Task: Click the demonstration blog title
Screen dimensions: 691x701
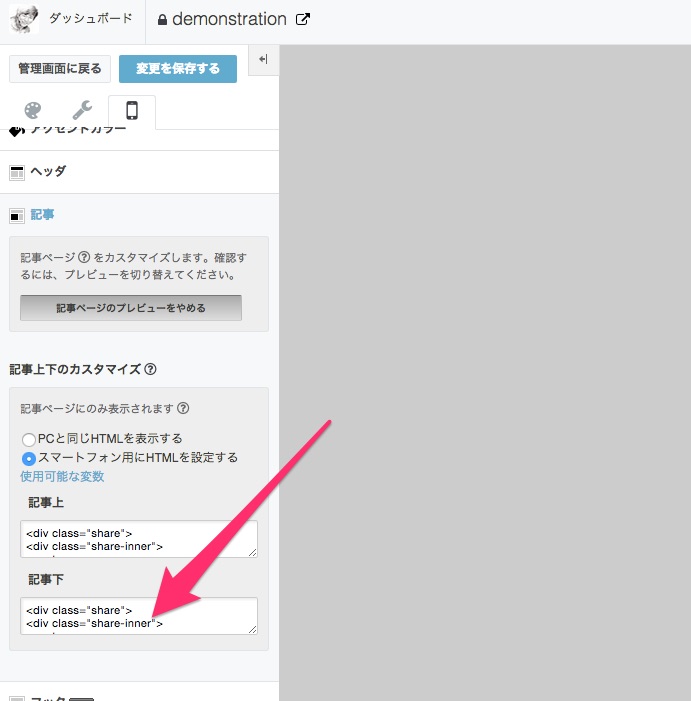Action: point(229,19)
